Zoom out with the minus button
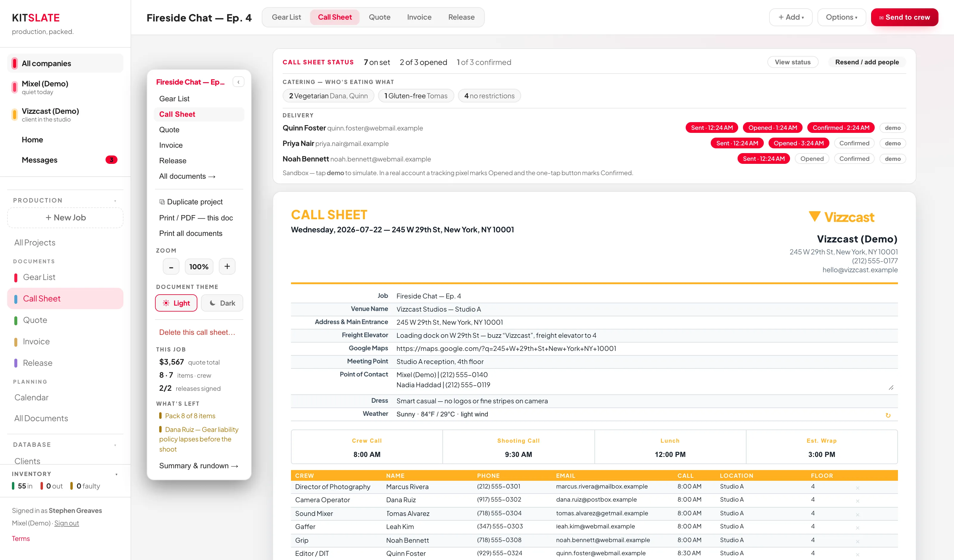This screenshot has width=954, height=560. [171, 267]
